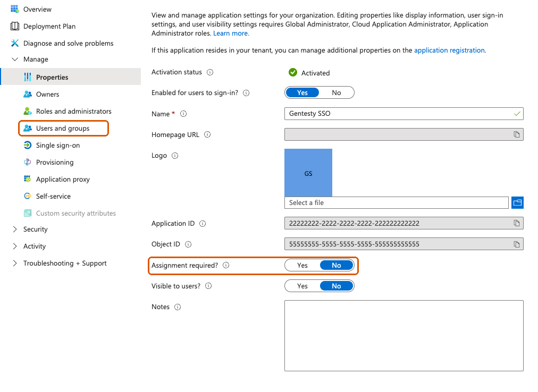Image resolution: width=538 pixels, height=392 pixels.
Task: Click the Single sign-on arrow icon
Action: tap(28, 145)
